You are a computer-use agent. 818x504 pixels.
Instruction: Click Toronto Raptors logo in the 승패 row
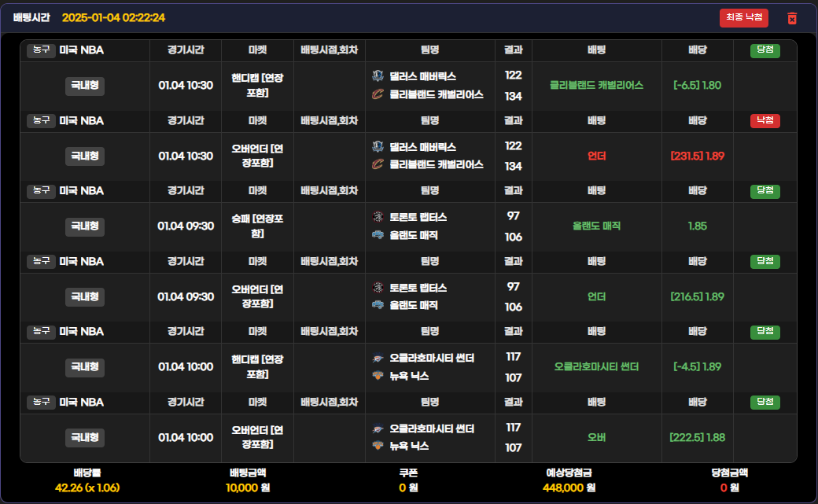coord(378,217)
